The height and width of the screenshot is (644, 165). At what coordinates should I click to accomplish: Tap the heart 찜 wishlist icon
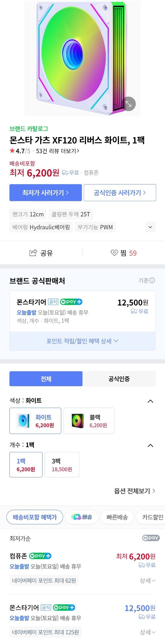[x=114, y=253]
